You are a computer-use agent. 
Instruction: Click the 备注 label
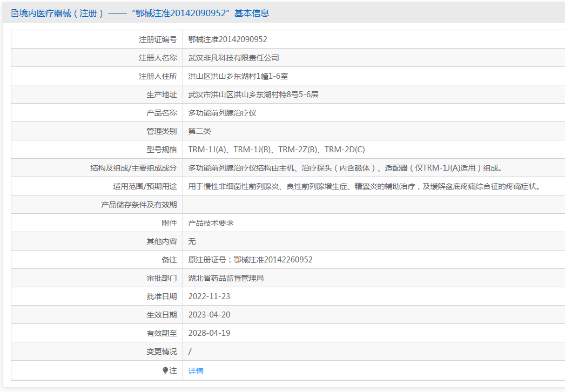pos(170,260)
